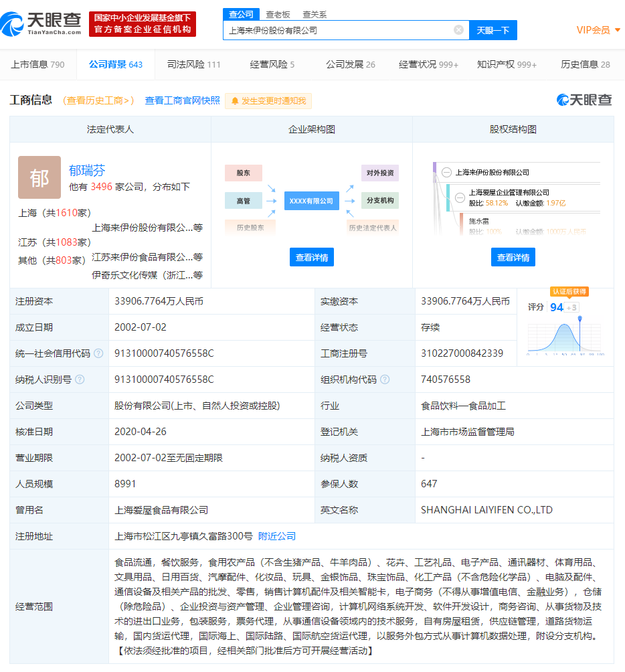The height and width of the screenshot is (672, 625).
Task: Click former name 上海爱屋食品有限公司
Action: (161, 510)
